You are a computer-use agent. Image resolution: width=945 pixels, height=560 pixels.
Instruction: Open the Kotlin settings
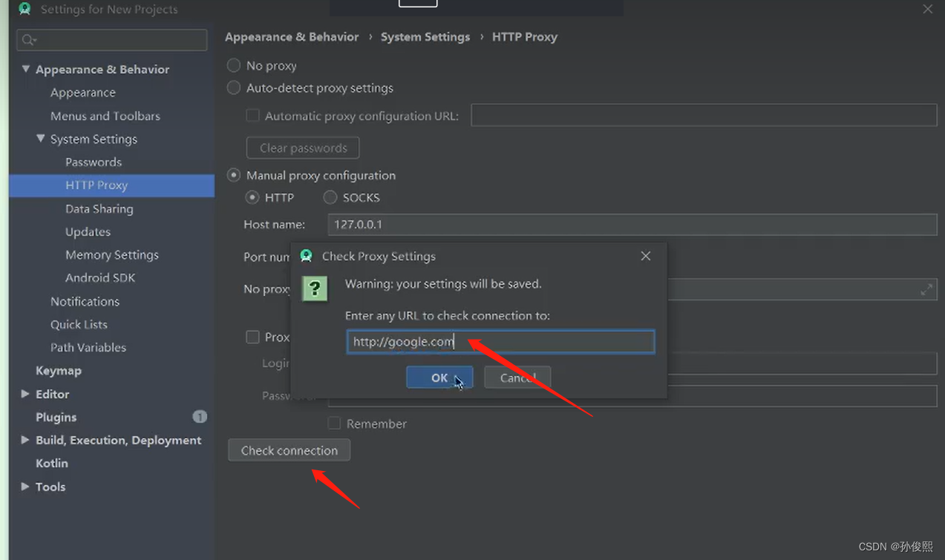pyautogui.click(x=52, y=463)
